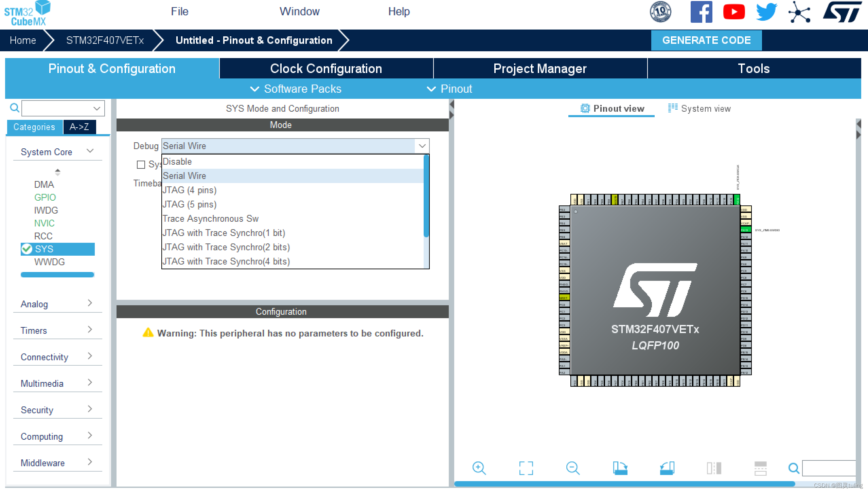The image size is (868, 492).
Task: Open the ST YouTube channel icon
Action: 734,12
